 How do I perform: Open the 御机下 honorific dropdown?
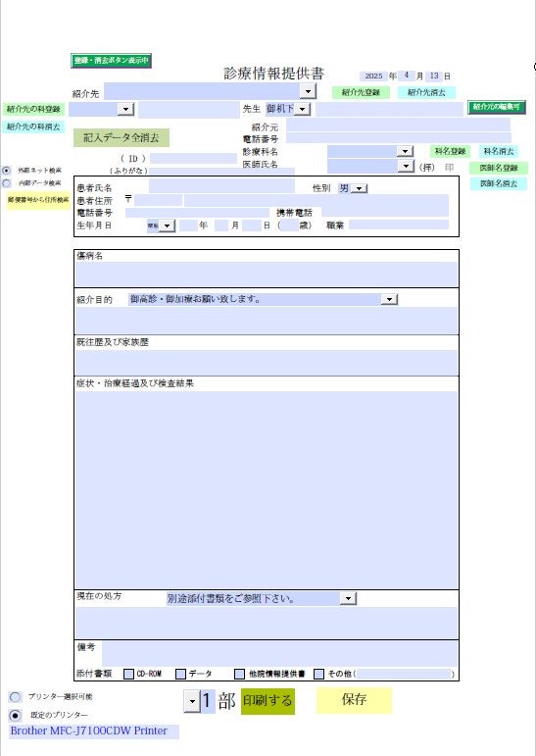pyautogui.click(x=302, y=109)
